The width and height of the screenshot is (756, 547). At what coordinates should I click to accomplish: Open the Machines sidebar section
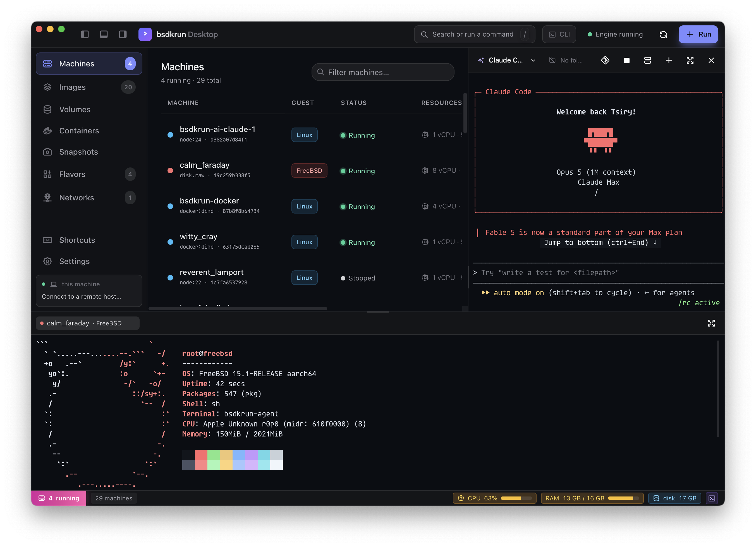click(x=89, y=64)
